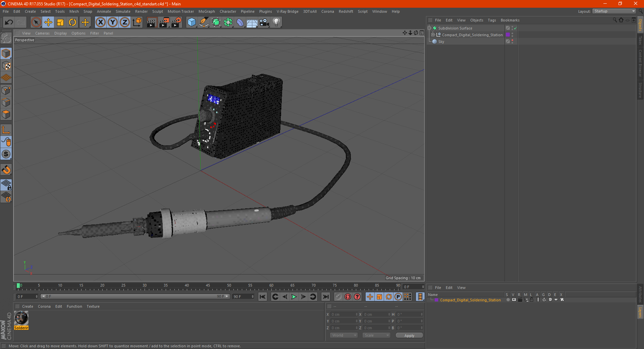Add a Subdivision Surface generator
This screenshot has height=349, width=644.
point(216,22)
